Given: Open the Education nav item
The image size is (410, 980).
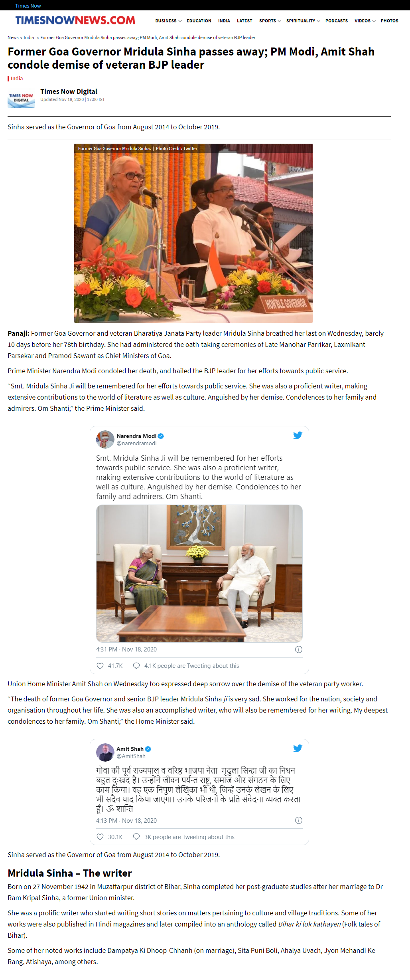Looking at the screenshot, I should 199,21.
